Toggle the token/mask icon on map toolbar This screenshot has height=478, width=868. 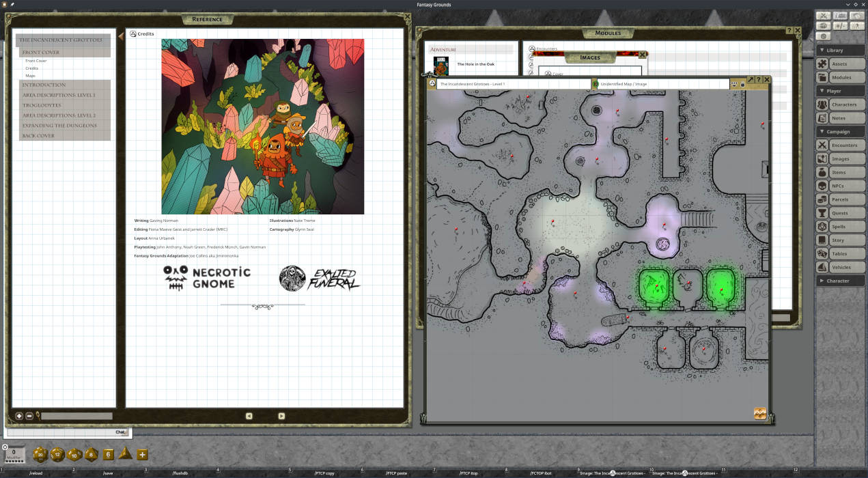(x=734, y=84)
